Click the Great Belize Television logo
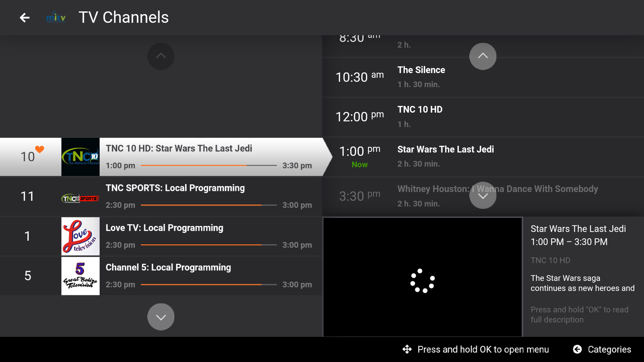644x362 pixels. click(80, 276)
